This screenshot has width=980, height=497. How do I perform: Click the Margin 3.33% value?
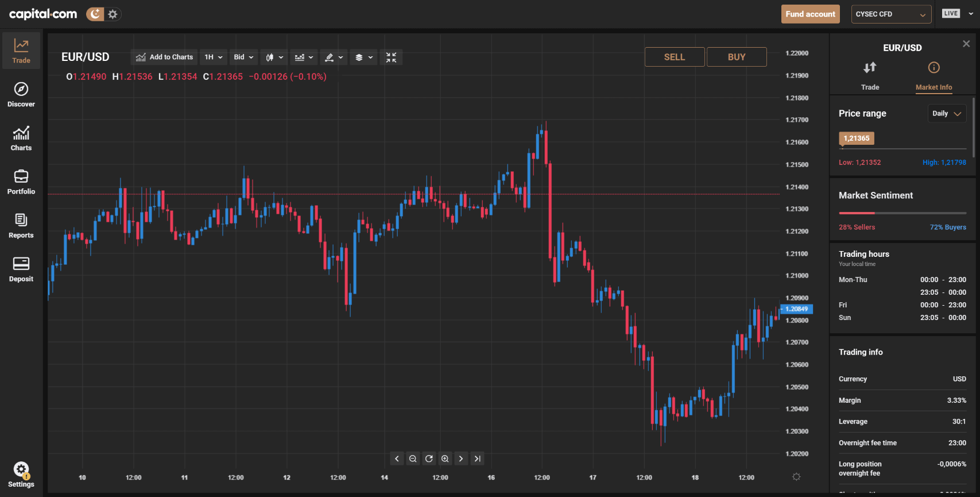point(956,400)
